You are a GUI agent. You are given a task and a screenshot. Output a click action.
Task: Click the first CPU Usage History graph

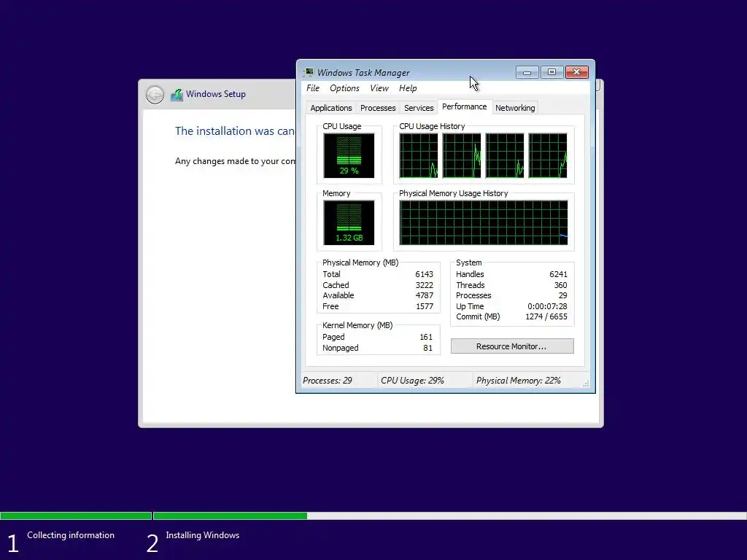pos(419,156)
